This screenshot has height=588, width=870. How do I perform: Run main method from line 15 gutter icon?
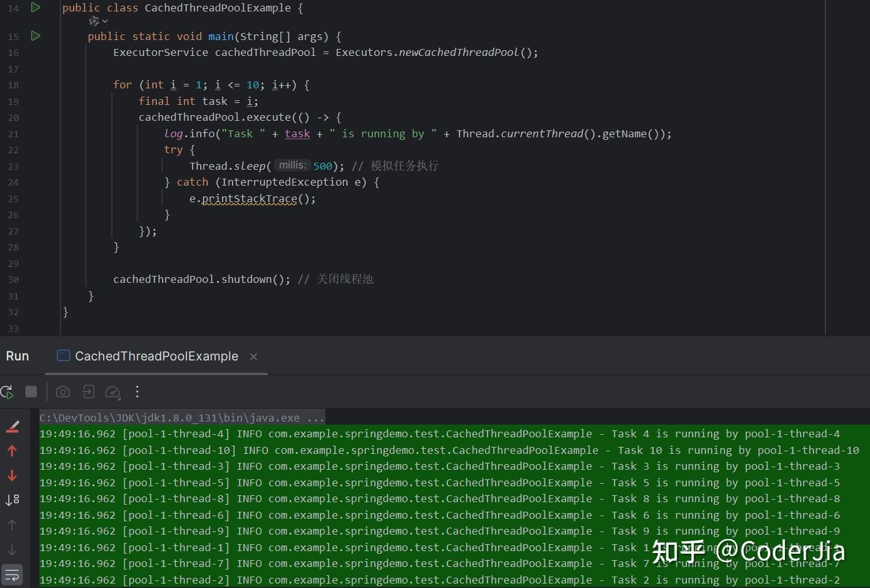[36, 36]
